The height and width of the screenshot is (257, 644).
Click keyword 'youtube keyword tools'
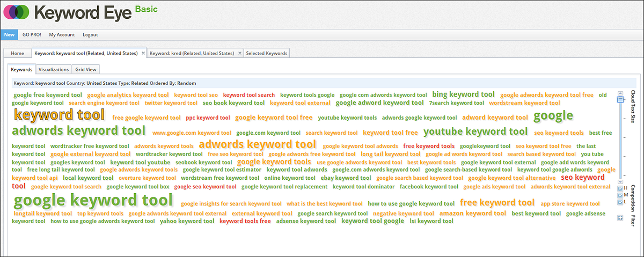(347, 118)
